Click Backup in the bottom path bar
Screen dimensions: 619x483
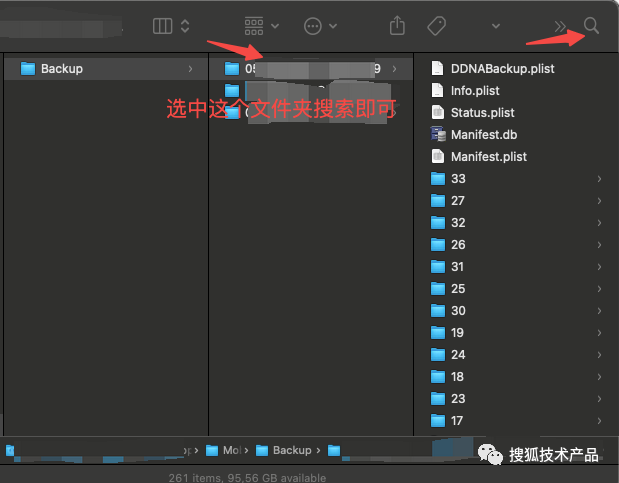[284, 450]
